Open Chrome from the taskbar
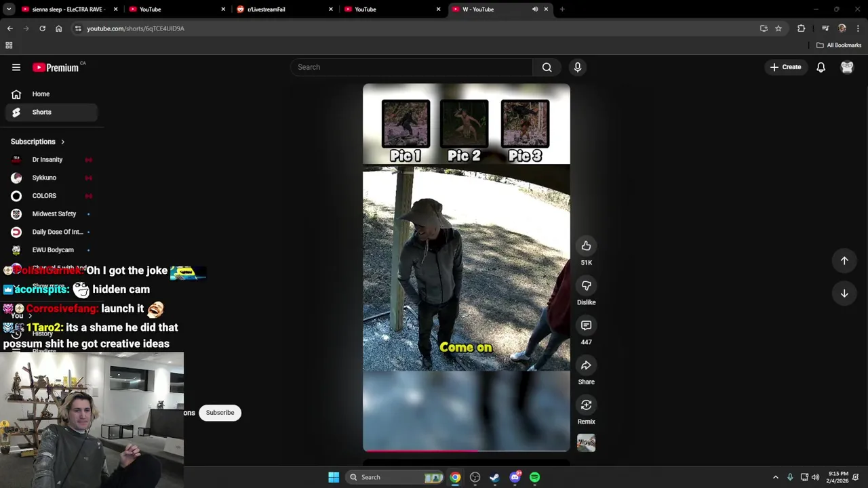Screen dimensions: 868x488 point(455,477)
